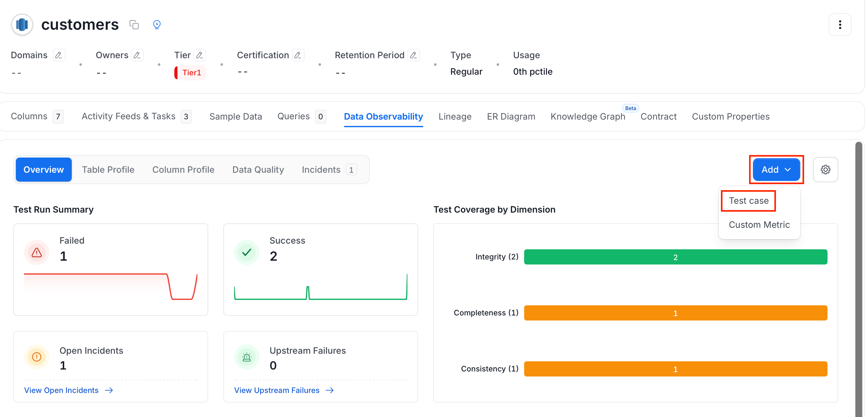This screenshot has height=417, width=868.
Task: Click the 'Consistency (1)' label
Action: pyautogui.click(x=490, y=369)
